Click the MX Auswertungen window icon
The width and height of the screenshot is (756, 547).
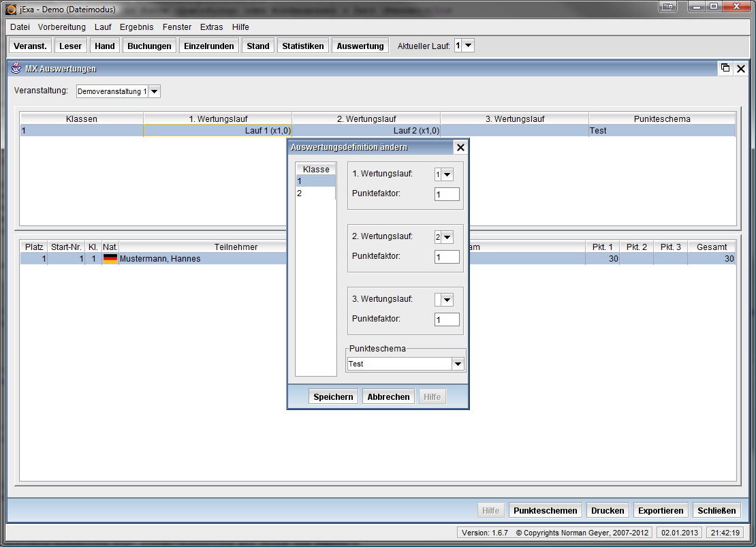click(16, 68)
